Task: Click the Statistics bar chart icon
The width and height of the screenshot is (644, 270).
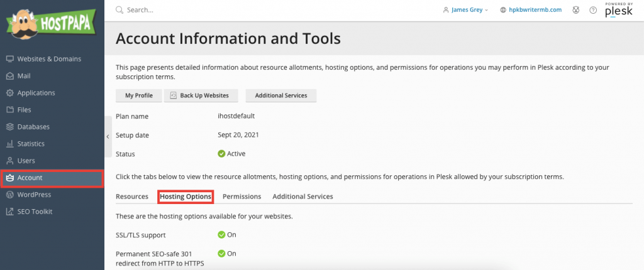Action: pyautogui.click(x=10, y=144)
